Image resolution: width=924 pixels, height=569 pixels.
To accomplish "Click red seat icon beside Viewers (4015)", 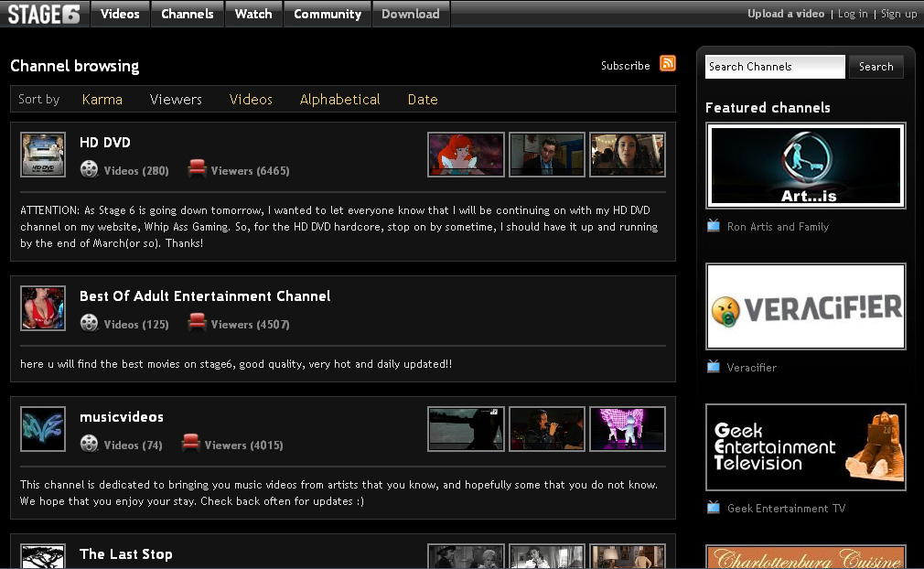I will pyautogui.click(x=190, y=443).
